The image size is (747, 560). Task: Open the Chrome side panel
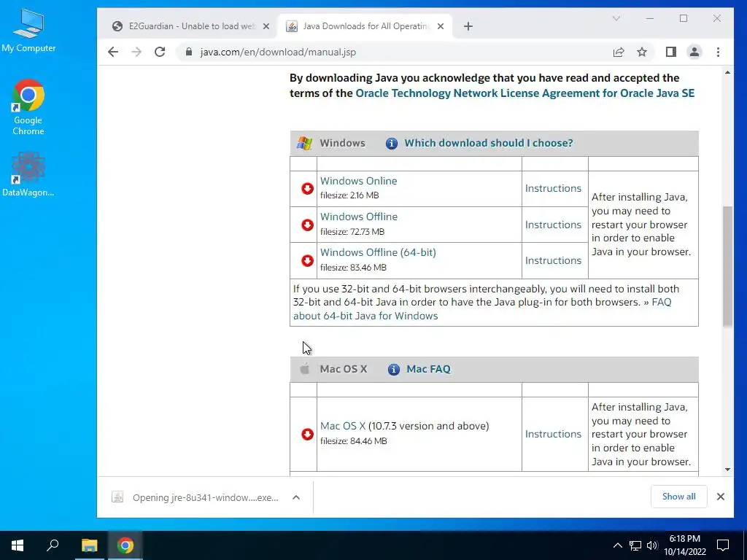tap(671, 52)
